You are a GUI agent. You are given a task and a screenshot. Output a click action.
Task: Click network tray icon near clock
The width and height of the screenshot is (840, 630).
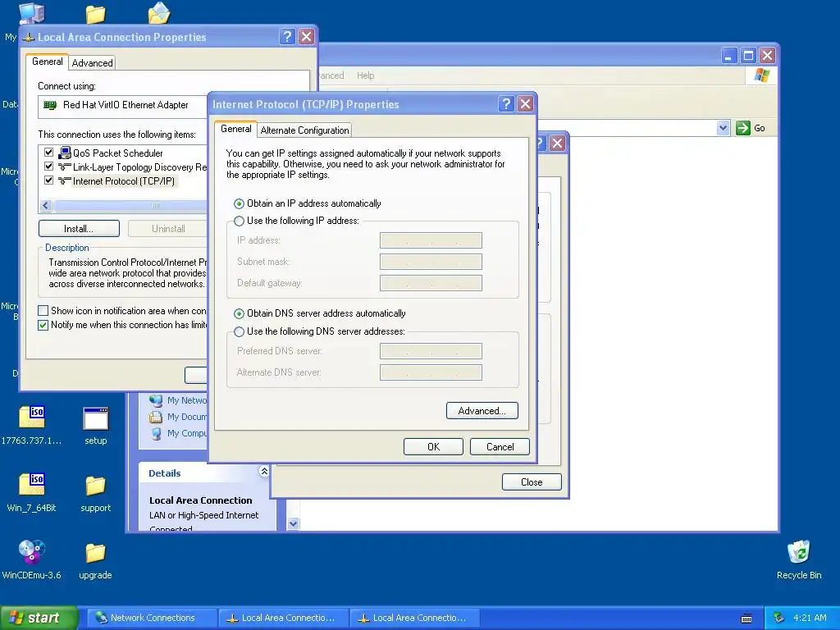[779, 618]
